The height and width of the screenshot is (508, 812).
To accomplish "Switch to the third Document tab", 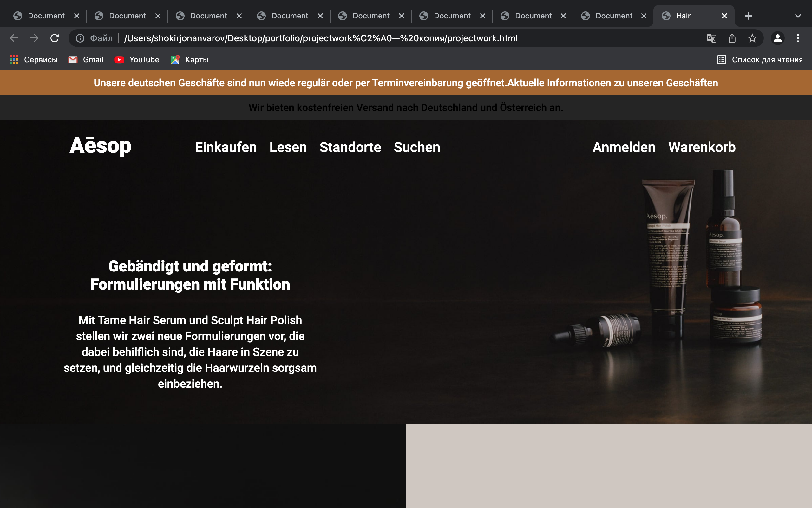I will pyautogui.click(x=208, y=16).
